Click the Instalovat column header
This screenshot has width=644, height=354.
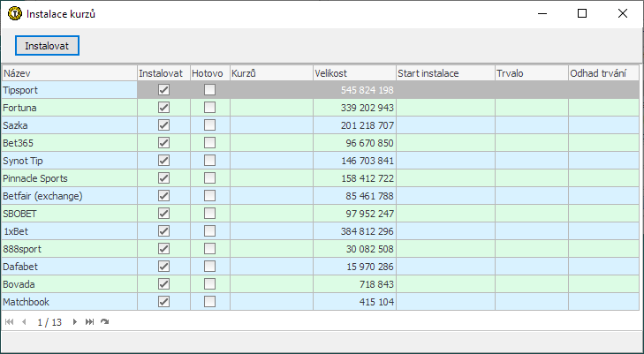click(x=164, y=73)
